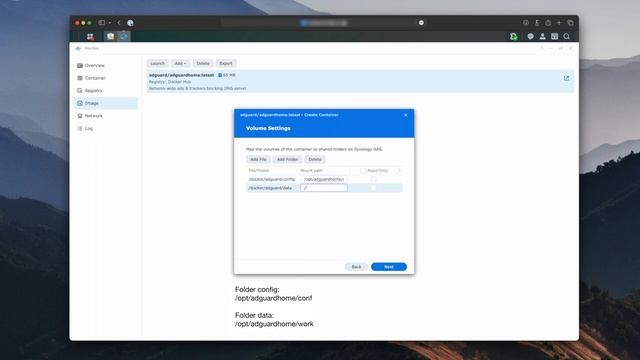The height and width of the screenshot is (360, 640).
Task: Click the Safari address bar
Action: pos(324,23)
